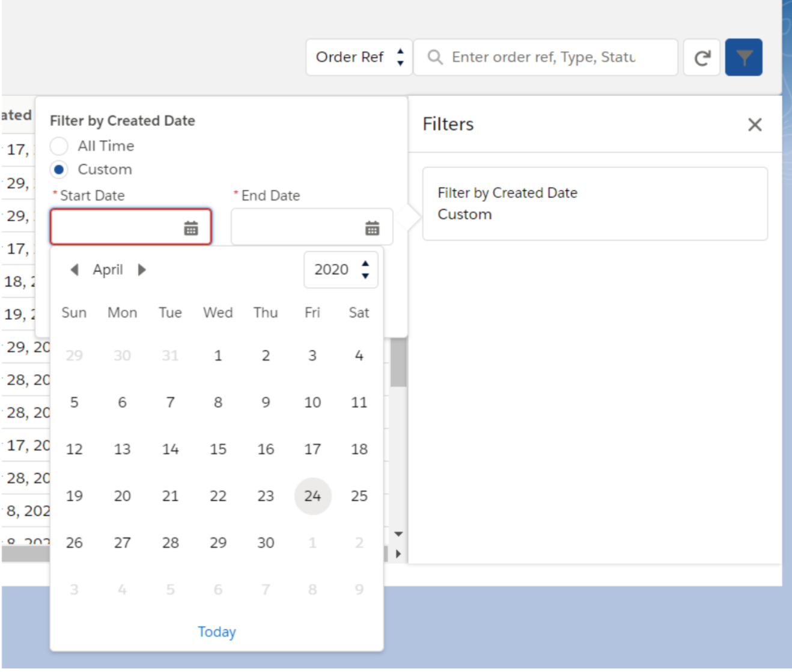Click the search magnifier icon
The width and height of the screenshot is (792, 672).
[x=434, y=57]
